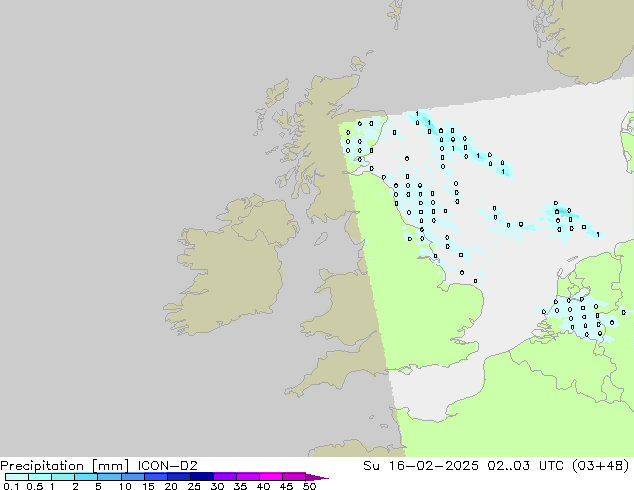The width and height of the screenshot is (634, 490).
Task: Click the 30–35 mm purple legend swatch
Action: [x=225, y=477]
